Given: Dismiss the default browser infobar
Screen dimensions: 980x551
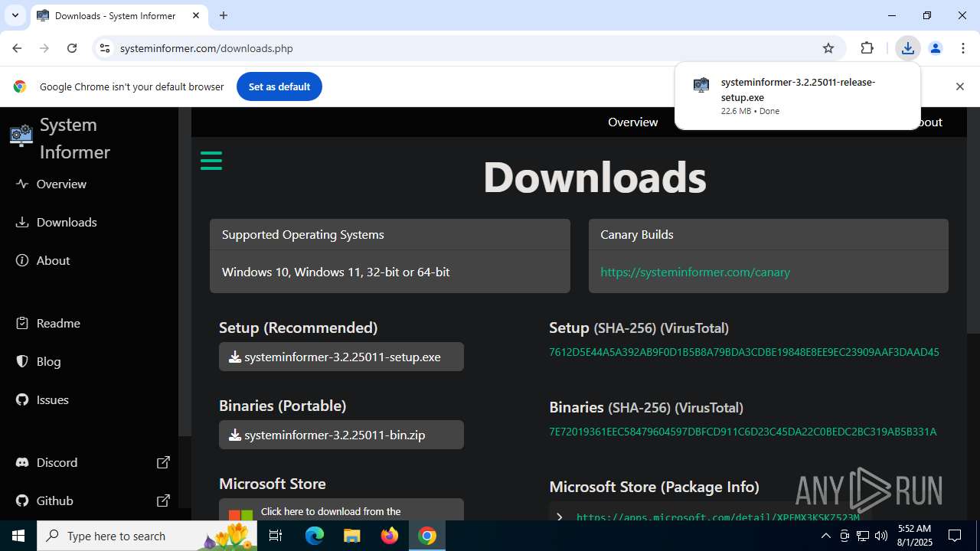Looking at the screenshot, I should pos(959,86).
